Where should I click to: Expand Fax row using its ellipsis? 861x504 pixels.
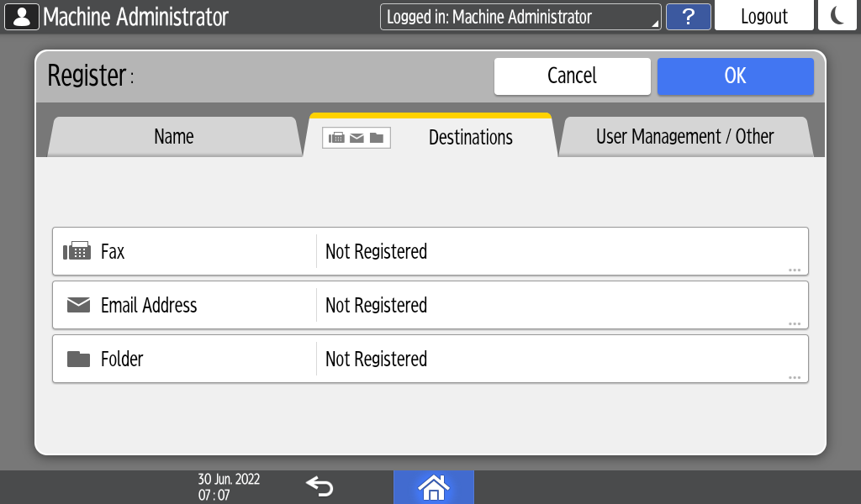pos(794,270)
